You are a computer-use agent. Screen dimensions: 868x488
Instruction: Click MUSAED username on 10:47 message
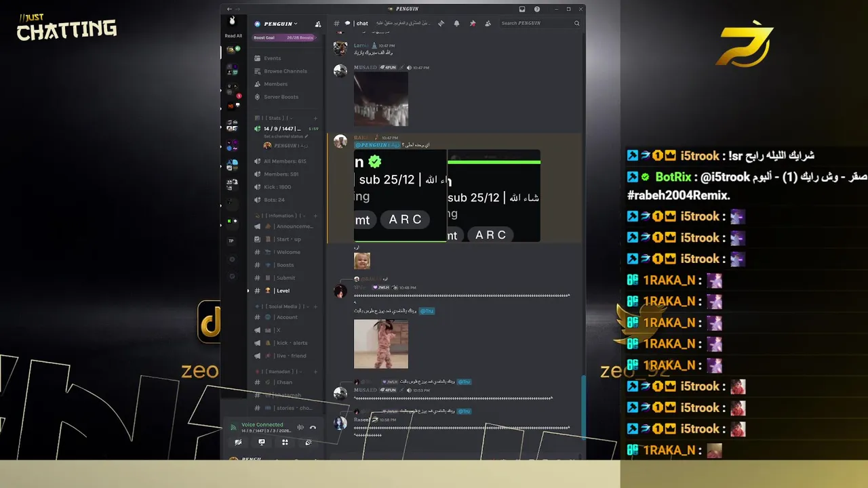click(x=365, y=67)
